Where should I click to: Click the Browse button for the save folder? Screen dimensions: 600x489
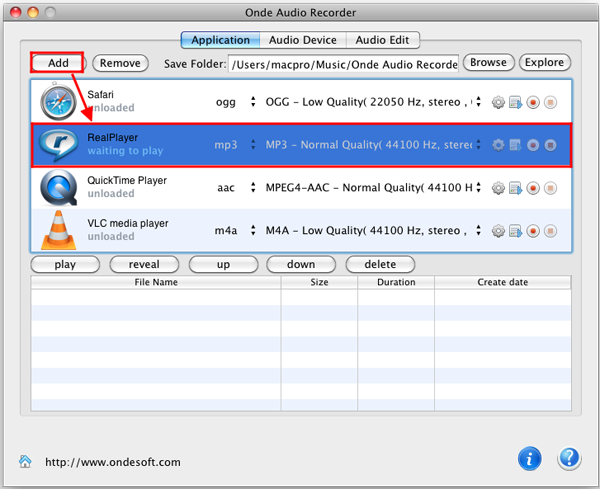click(x=488, y=63)
